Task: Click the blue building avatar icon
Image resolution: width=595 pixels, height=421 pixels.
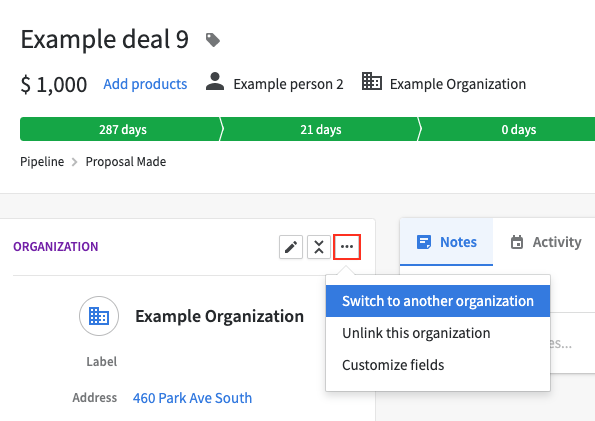Action: point(99,316)
